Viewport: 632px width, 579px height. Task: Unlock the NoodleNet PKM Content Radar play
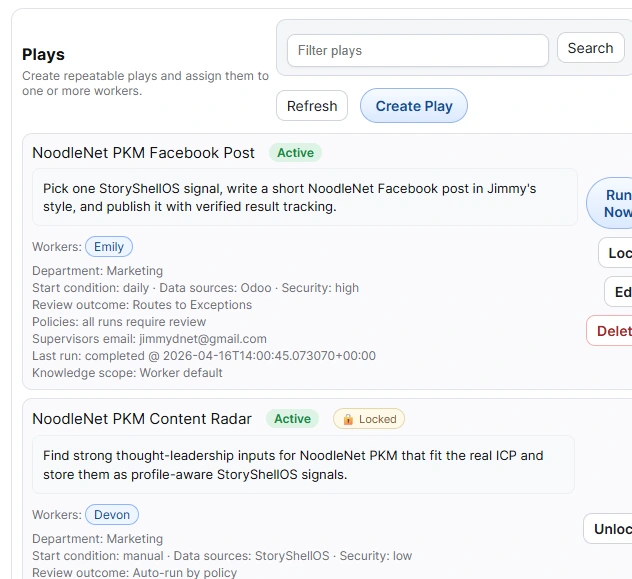[x=609, y=529]
